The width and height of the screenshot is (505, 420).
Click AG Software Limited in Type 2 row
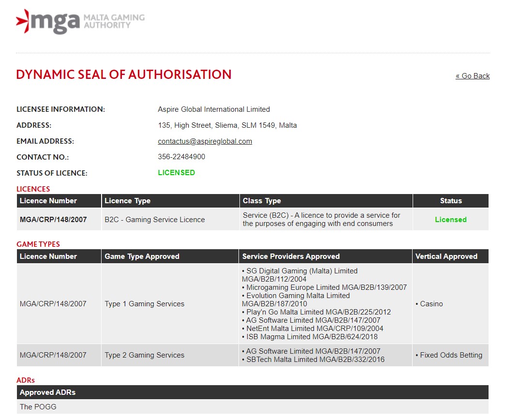click(x=311, y=351)
